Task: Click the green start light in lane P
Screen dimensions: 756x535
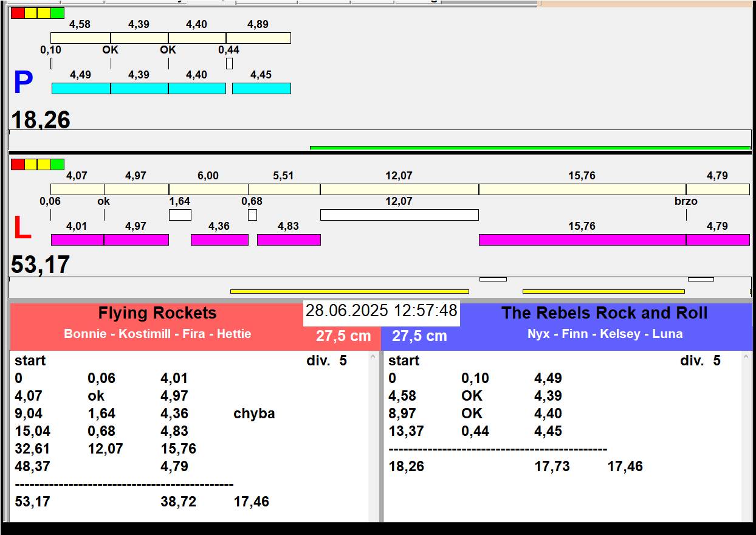Action: (x=57, y=13)
